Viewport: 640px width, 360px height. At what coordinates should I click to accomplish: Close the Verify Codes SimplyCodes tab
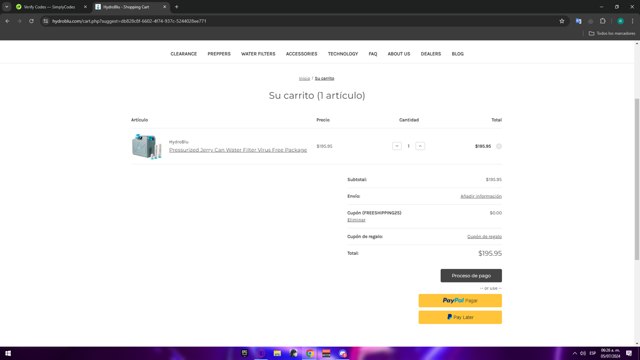click(x=85, y=7)
